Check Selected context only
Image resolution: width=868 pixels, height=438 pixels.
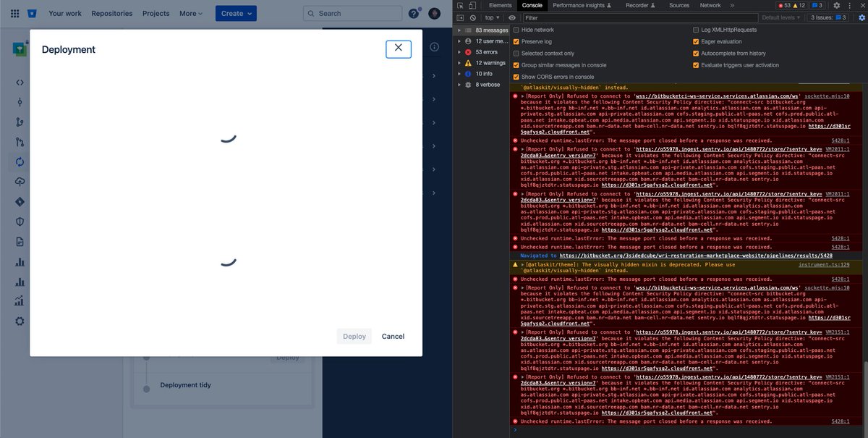[x=516, y=54]
